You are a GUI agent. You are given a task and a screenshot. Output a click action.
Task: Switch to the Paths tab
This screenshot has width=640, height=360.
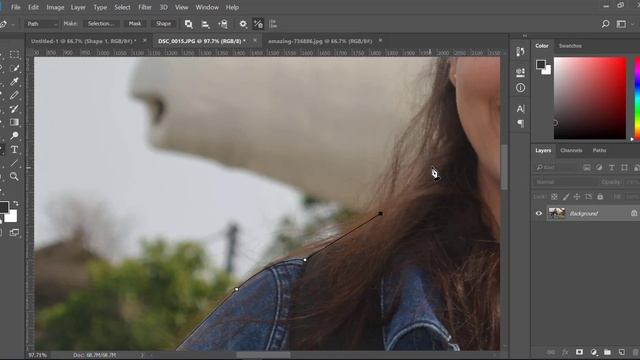(599, 150)
